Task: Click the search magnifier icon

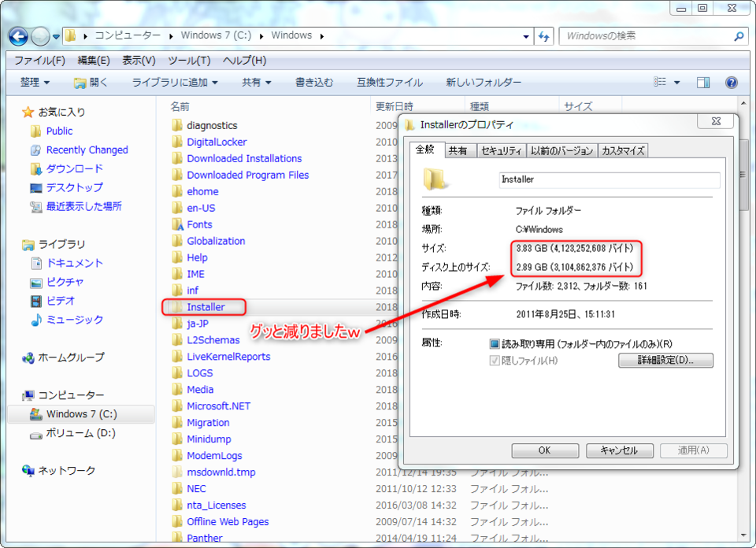Action: tap(738, 36)
